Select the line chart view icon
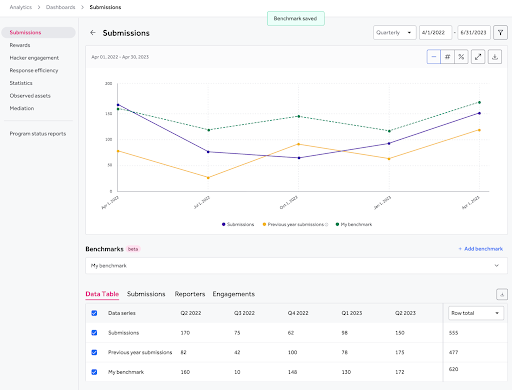This screenshot has width=512, height=390. (434, 57)
